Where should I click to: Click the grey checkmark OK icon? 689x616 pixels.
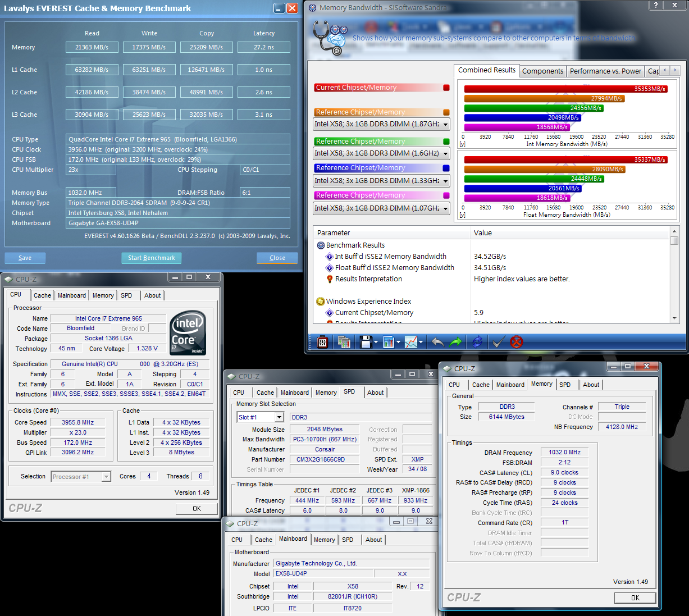click(x=498, y=341)
